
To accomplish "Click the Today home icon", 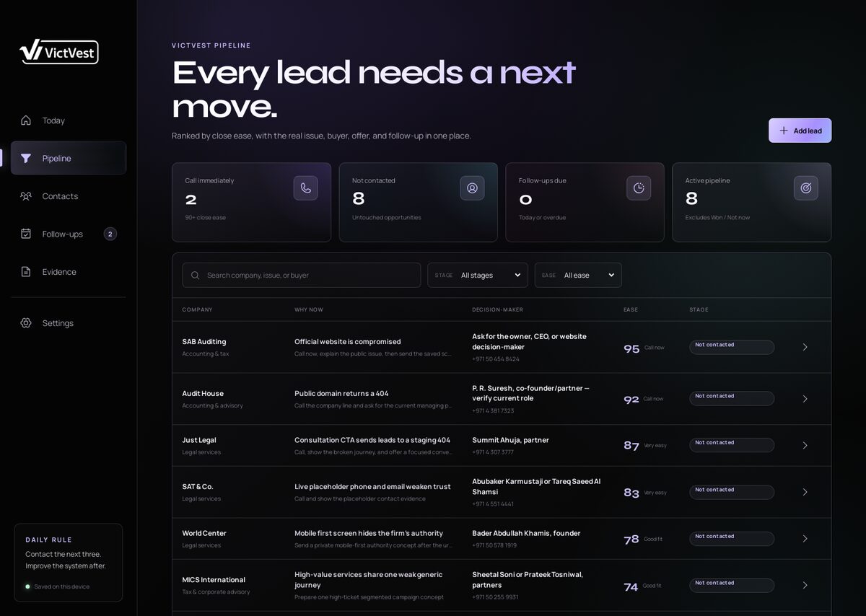I will click(x=26, y=120).
